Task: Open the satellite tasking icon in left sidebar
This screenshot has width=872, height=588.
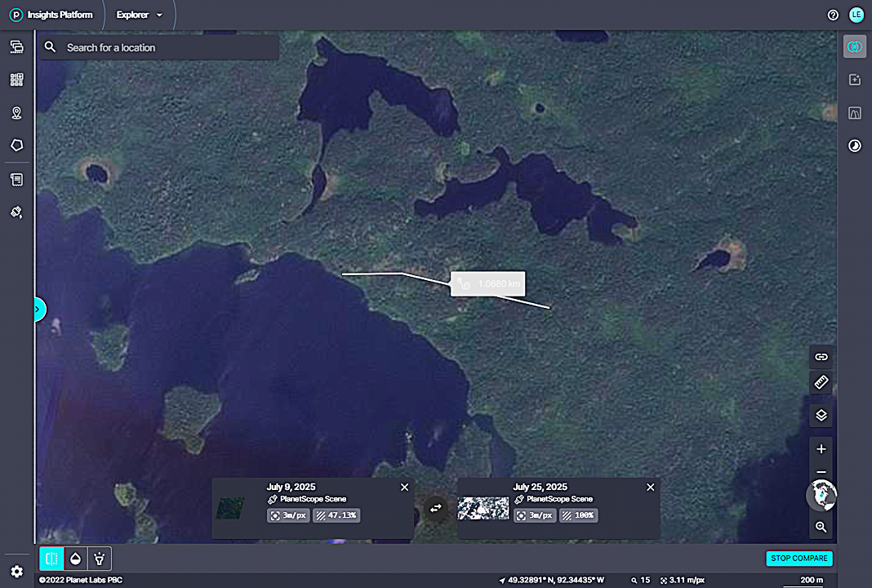Action: tap(16, 212)
